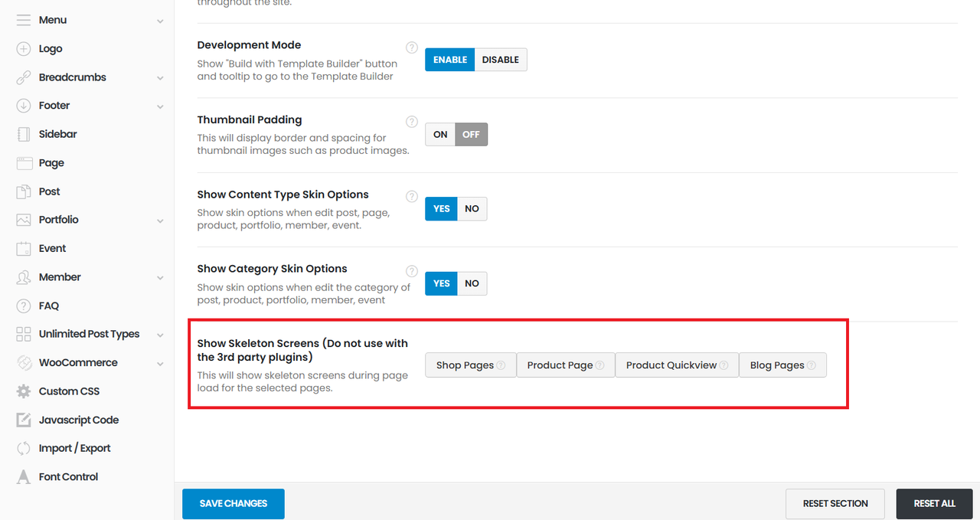Click the Custom CSS gear icon

click(24, 391)
